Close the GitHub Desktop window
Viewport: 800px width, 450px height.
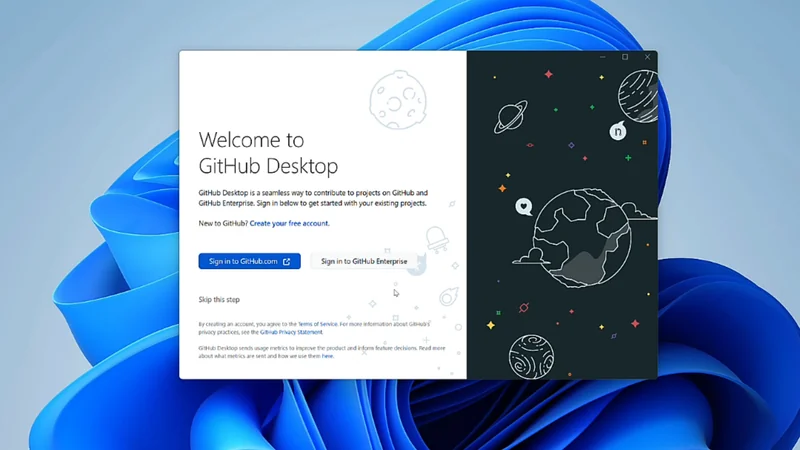pyautogui.click(x=647, y=57)
